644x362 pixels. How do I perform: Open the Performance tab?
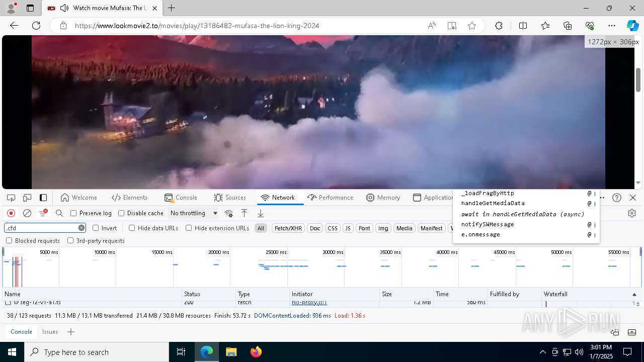click(330, 198)
